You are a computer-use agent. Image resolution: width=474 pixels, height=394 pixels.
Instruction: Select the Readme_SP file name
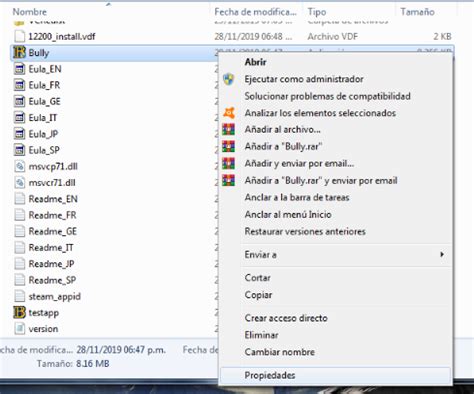[52, 280]
